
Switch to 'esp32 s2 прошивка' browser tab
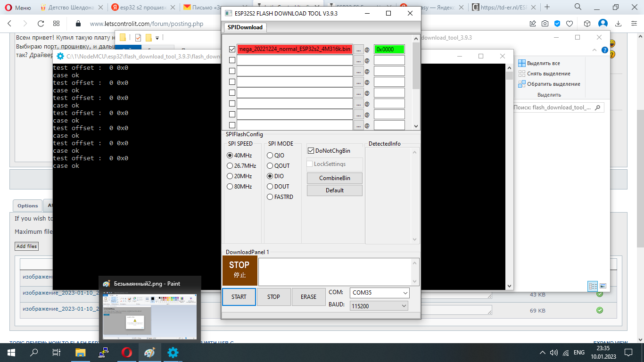[144, 8]
